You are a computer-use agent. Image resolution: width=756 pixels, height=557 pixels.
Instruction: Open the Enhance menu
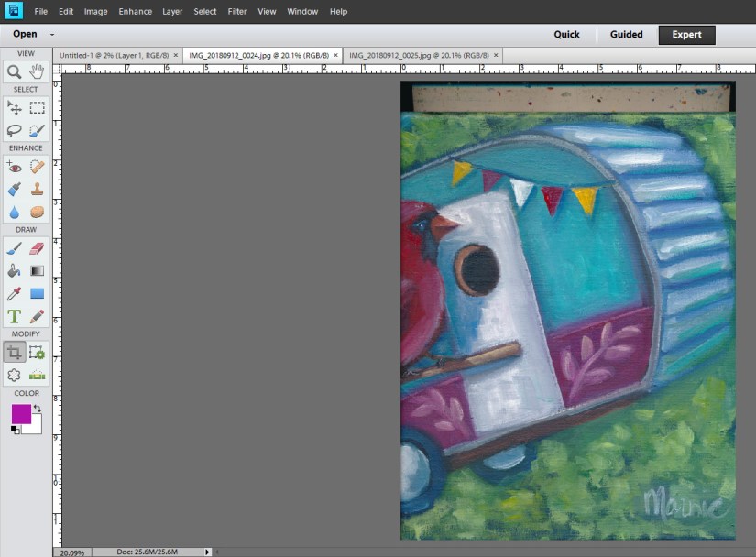pyautogui.click(x=135, y=12)
